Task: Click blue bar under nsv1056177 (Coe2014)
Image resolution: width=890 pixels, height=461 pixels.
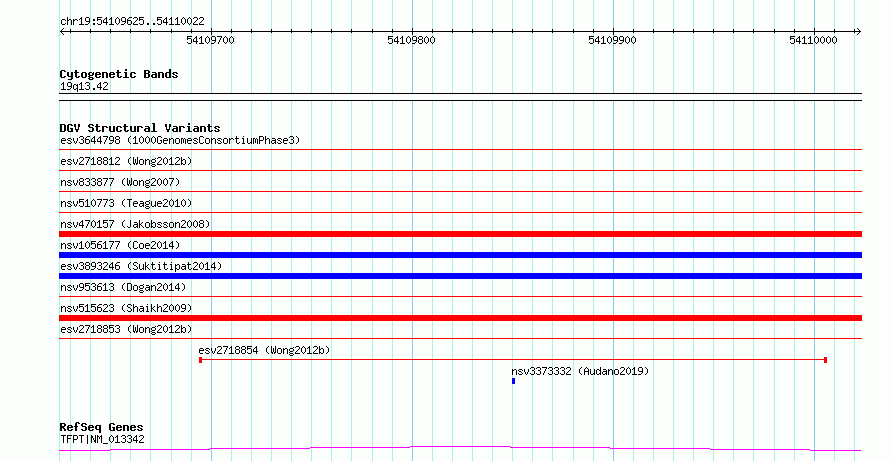Action: (x=460, y=255)
